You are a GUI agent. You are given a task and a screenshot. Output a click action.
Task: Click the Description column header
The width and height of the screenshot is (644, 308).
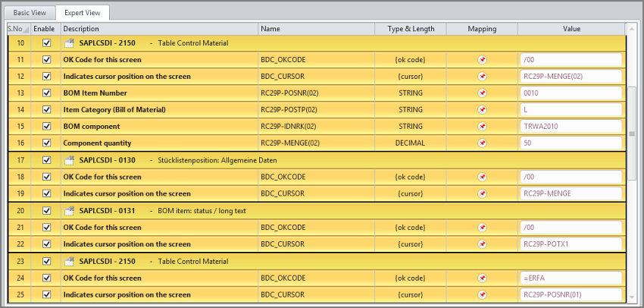tap(158, 29)
